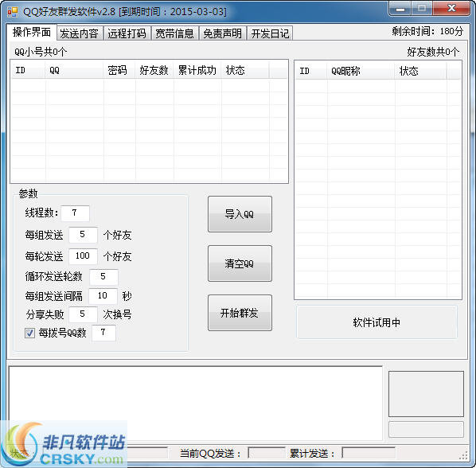Click inside the large log text area
This screenshot has width=476, height=468.
[196, 404]
